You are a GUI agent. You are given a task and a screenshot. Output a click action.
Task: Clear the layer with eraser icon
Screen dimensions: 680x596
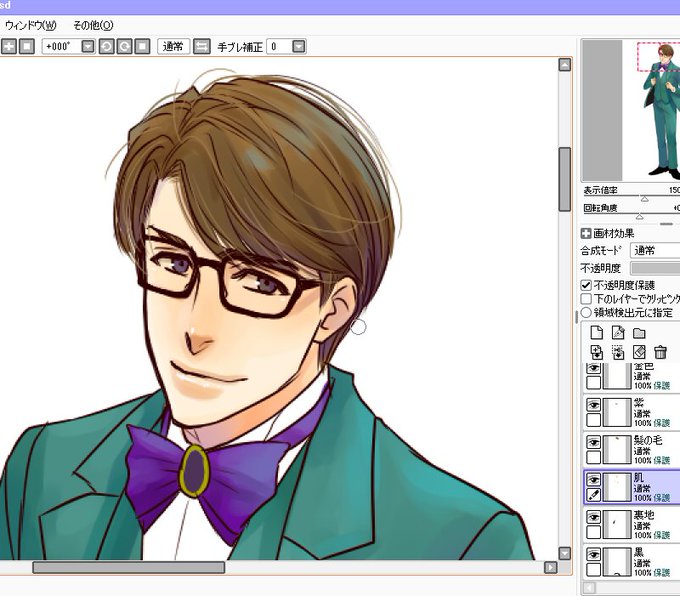click(x=639, y=352)
